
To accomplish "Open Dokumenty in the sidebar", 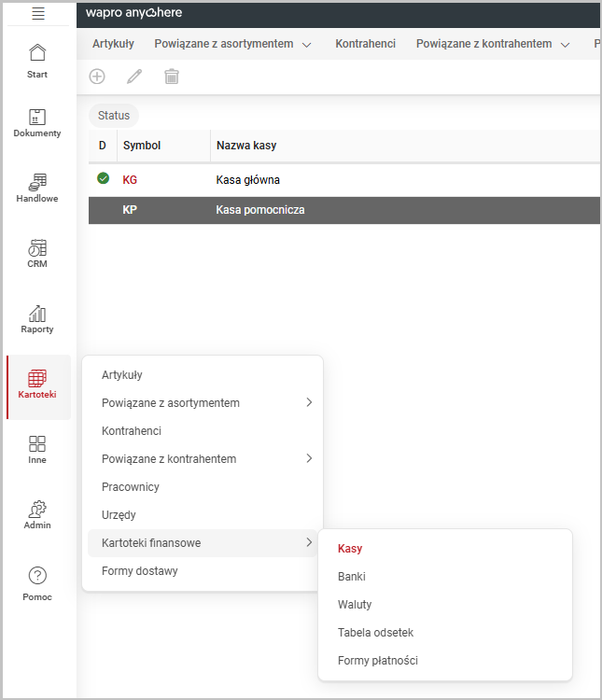I will pos(37,123).
